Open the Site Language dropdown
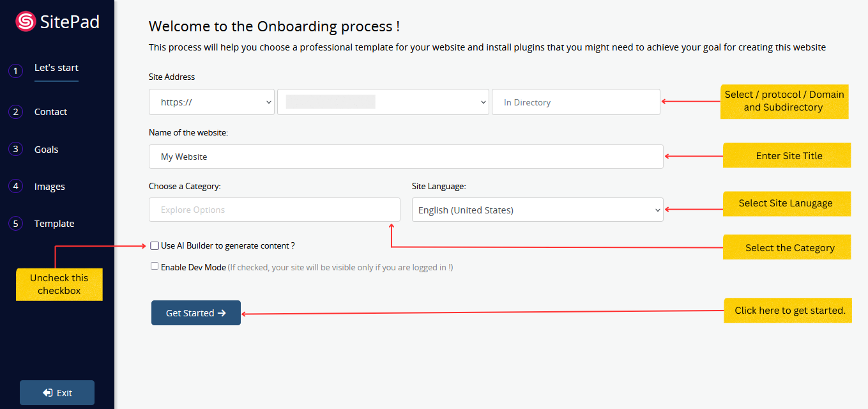 point(537,210)
